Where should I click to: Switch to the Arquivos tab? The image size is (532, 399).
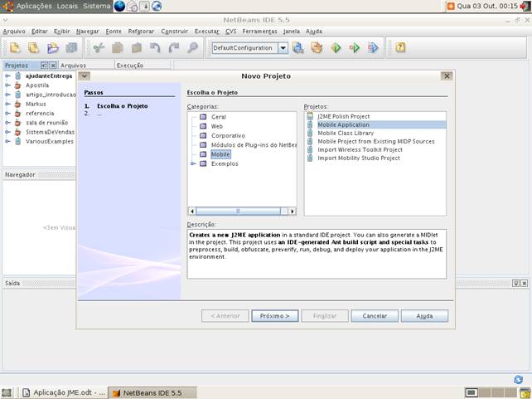73,65
